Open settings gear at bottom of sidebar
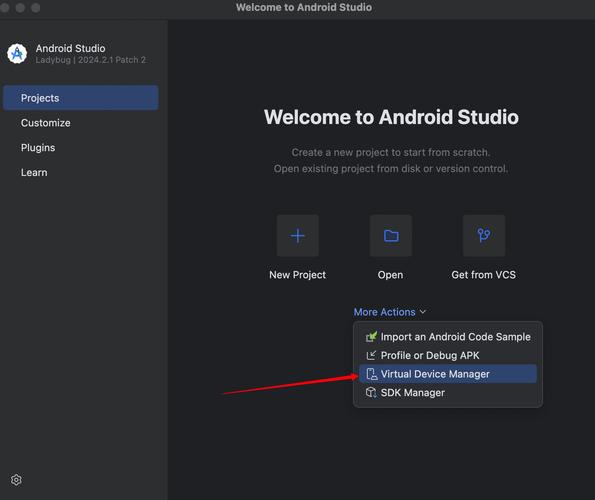The image size is (595, 500). 16,480
